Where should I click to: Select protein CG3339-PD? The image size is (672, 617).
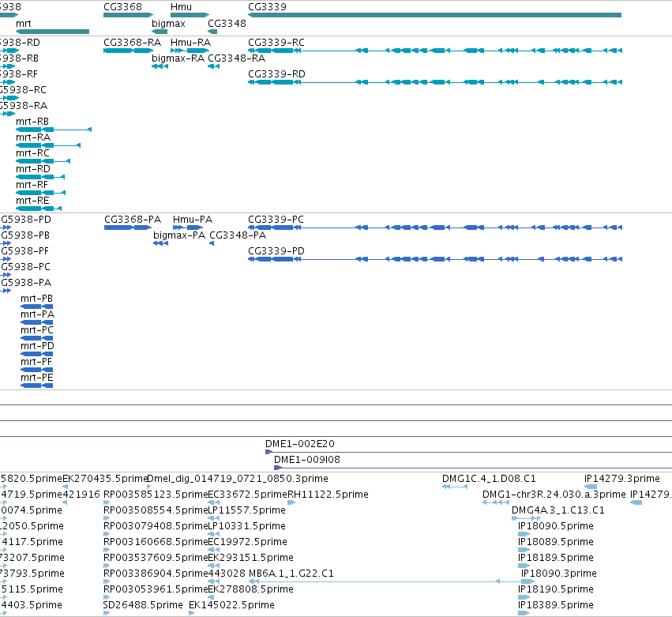pyautogui.click(x=435, y=259)
